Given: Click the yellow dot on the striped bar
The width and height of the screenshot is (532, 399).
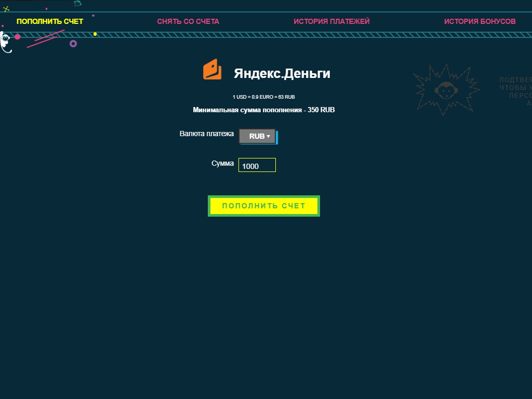Looking at the screenshot, I should pos(95,34).
